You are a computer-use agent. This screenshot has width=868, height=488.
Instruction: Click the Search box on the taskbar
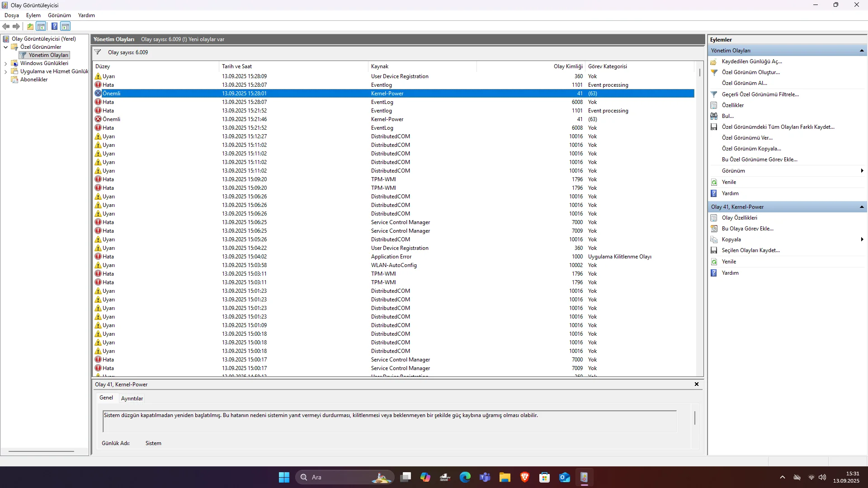click(345, 477)
